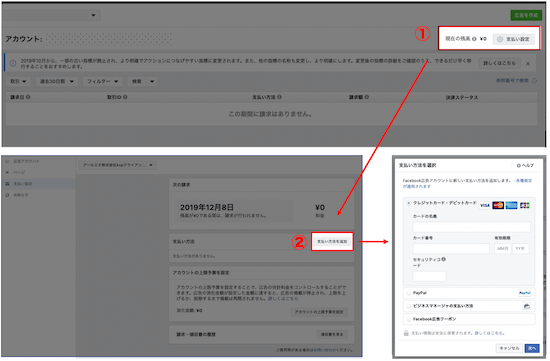Open the 過去30日間 date range dropdown
This screenshot has width=550, height=361.
[x=57, y=81]
